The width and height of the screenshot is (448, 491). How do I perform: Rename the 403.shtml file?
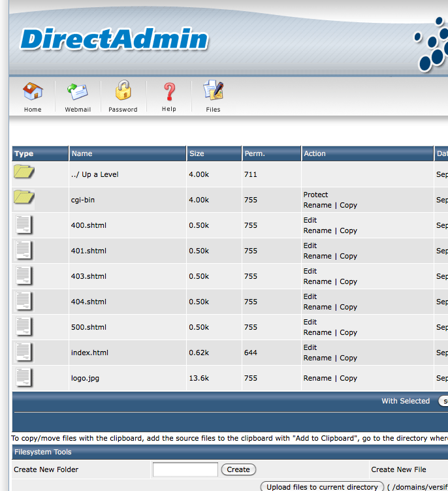point(317,281)
